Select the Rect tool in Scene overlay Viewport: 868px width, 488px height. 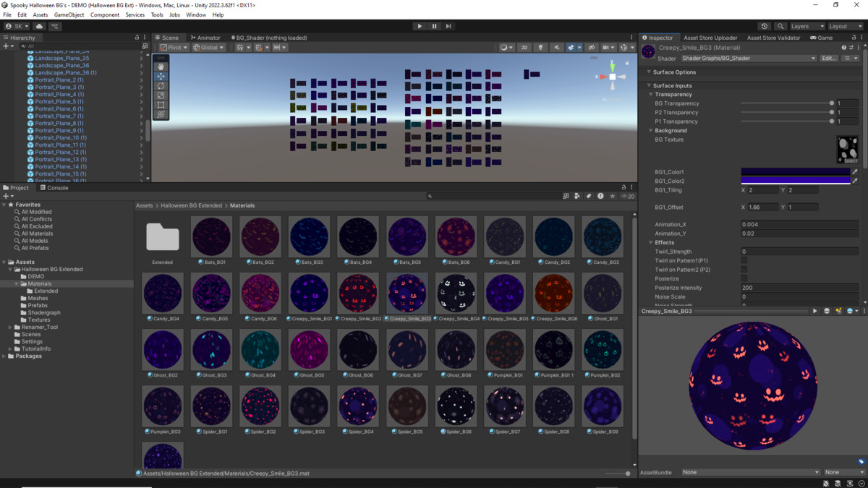pos(161,105)
